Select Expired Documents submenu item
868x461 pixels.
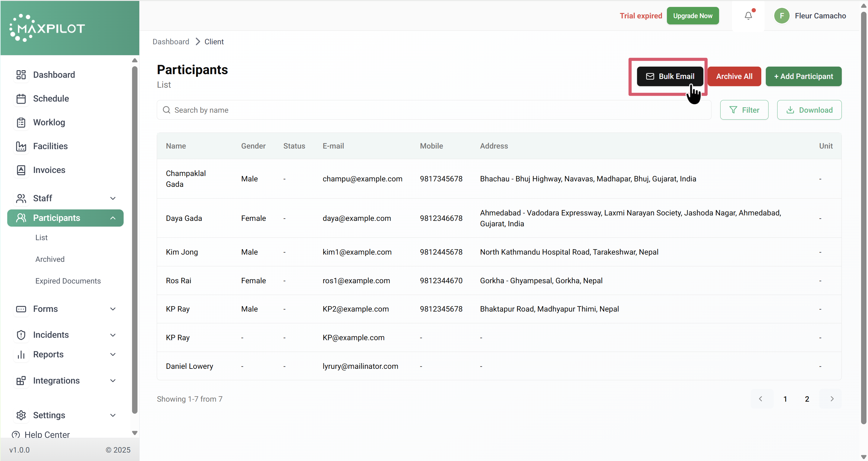tap(68, 281)
